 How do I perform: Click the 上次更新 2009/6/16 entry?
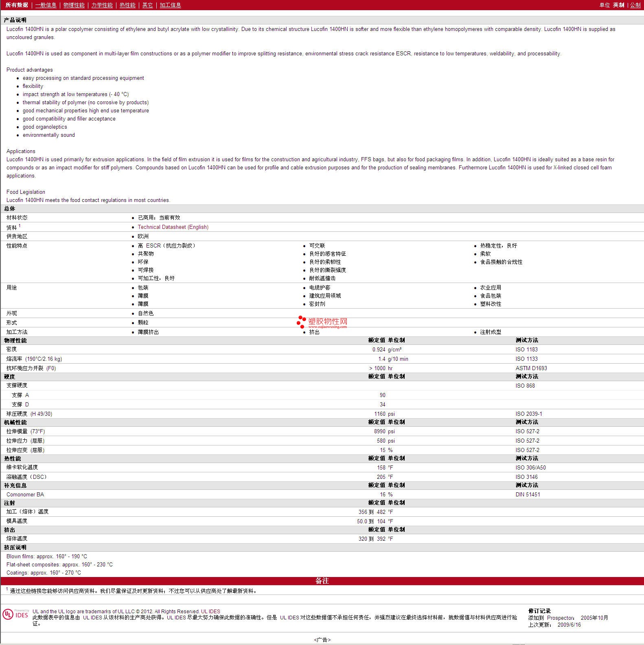pos(554,625)
